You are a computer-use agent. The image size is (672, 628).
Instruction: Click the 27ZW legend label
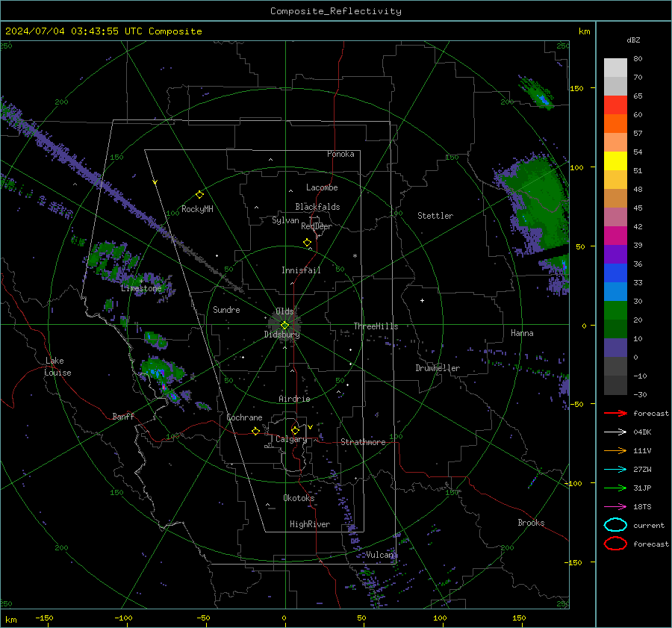[642, 470]
